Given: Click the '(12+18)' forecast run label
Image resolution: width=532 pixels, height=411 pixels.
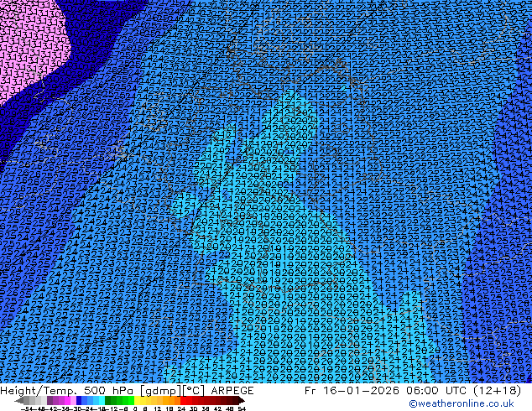Looking at the screenshot, I should (496, 391).
